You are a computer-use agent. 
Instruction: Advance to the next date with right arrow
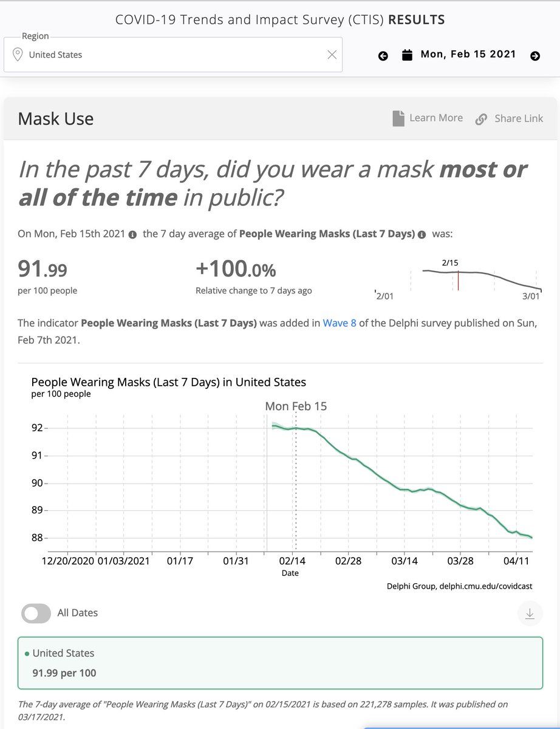(535, 56)
